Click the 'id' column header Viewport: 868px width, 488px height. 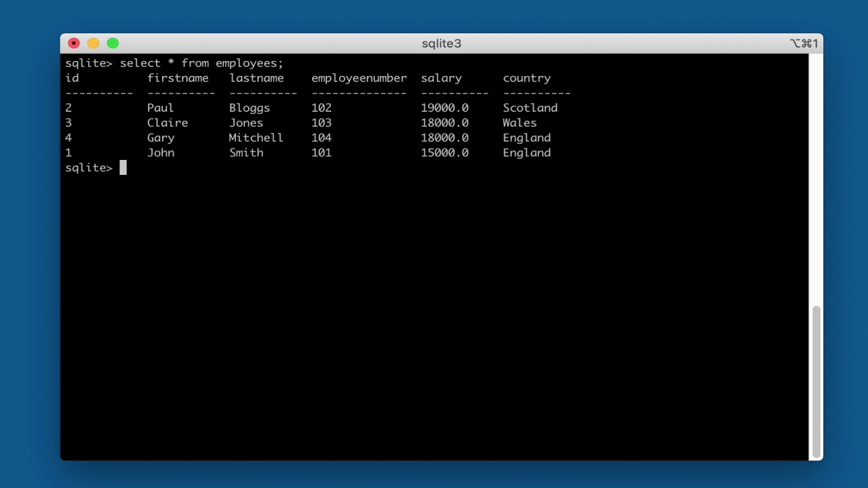72,78
